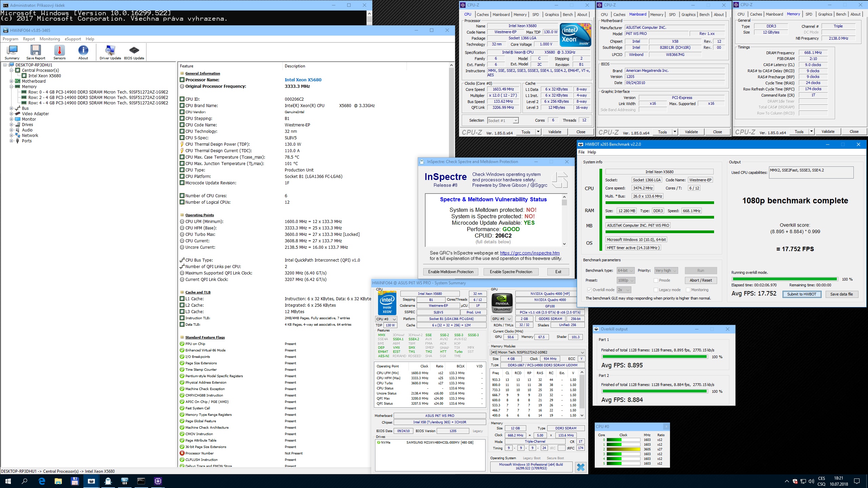Open the Benchmark type 64-bit dropdown

(x=625, y=270)
